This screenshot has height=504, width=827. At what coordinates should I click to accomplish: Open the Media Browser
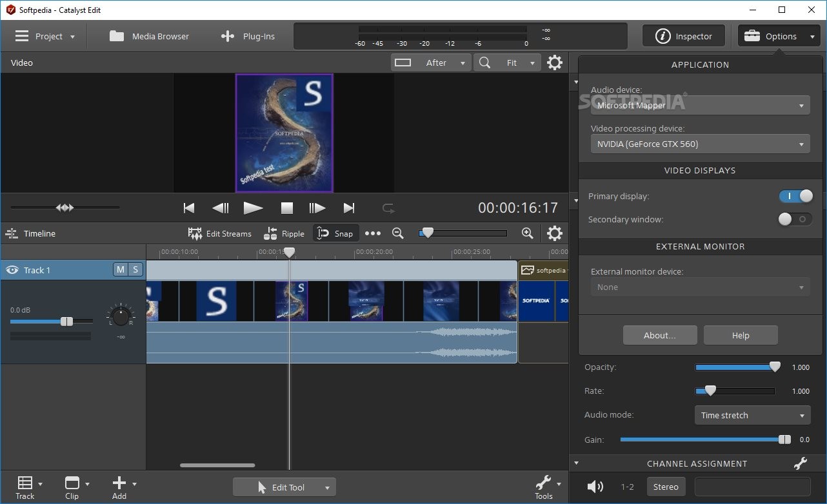click(149, 36)
